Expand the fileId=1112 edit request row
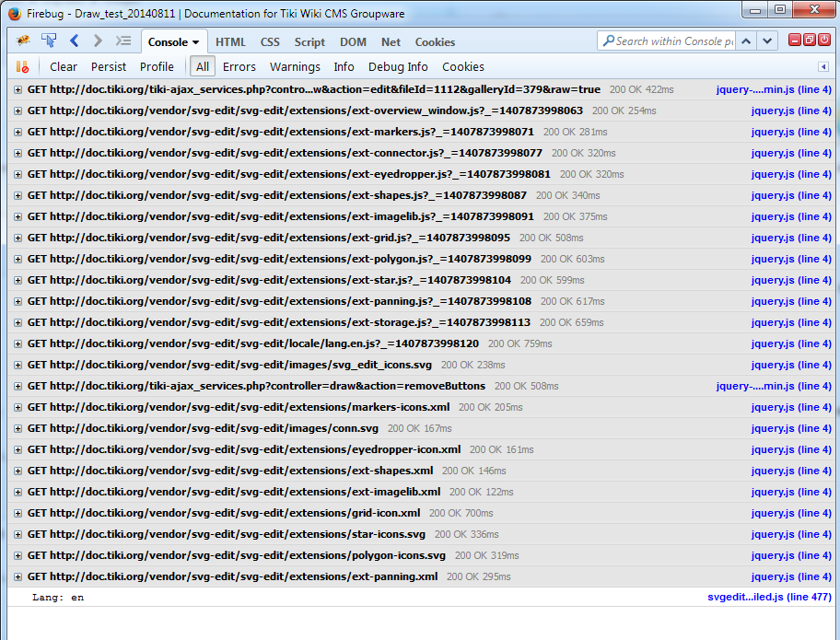 click(x=17, y=89)
